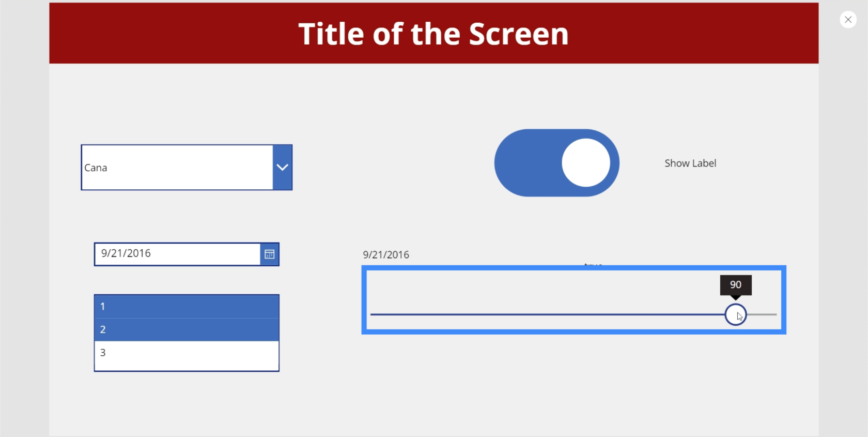Click the 9/21/2016 label above the slider
The height and width of the screenshot is (437, 868).
[x=386, y=254]
